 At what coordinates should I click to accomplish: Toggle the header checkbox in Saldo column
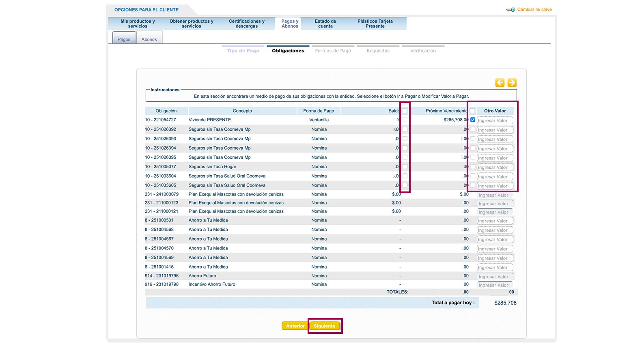coord(405,111)
